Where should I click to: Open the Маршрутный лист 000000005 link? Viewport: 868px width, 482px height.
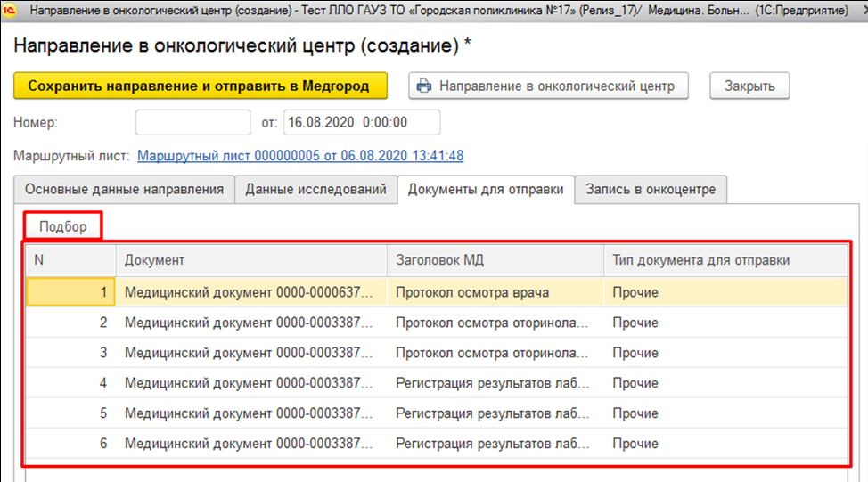click(300, 156)
